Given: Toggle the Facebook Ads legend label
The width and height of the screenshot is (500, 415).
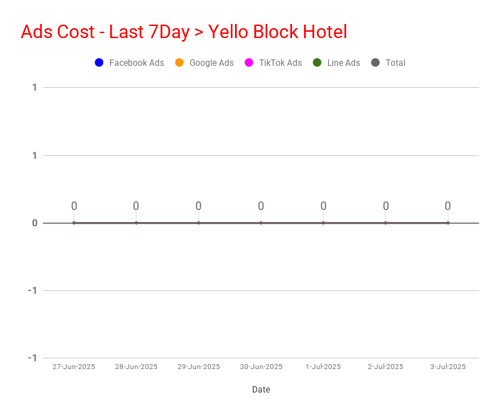Looking at the screenshot, I should pos(137,63).
